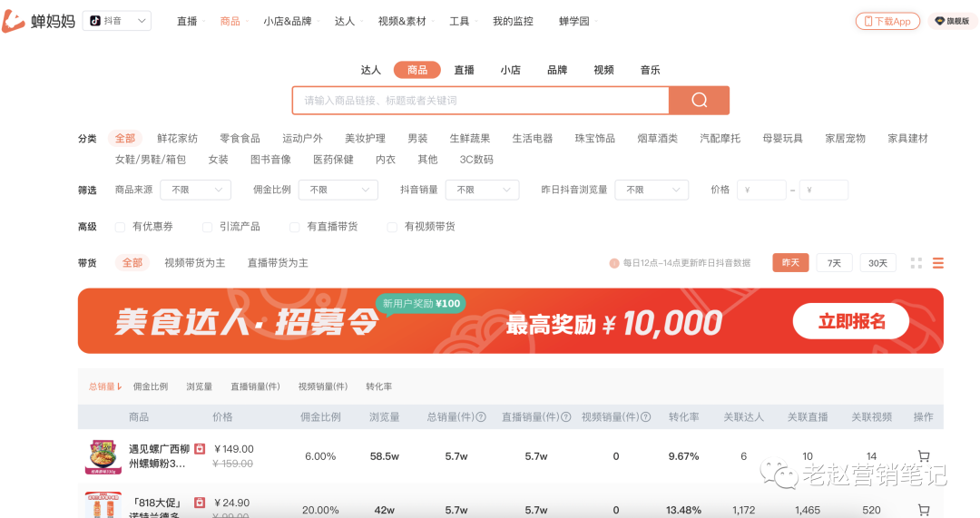Click the orange search magnifier button

(699, 101)
